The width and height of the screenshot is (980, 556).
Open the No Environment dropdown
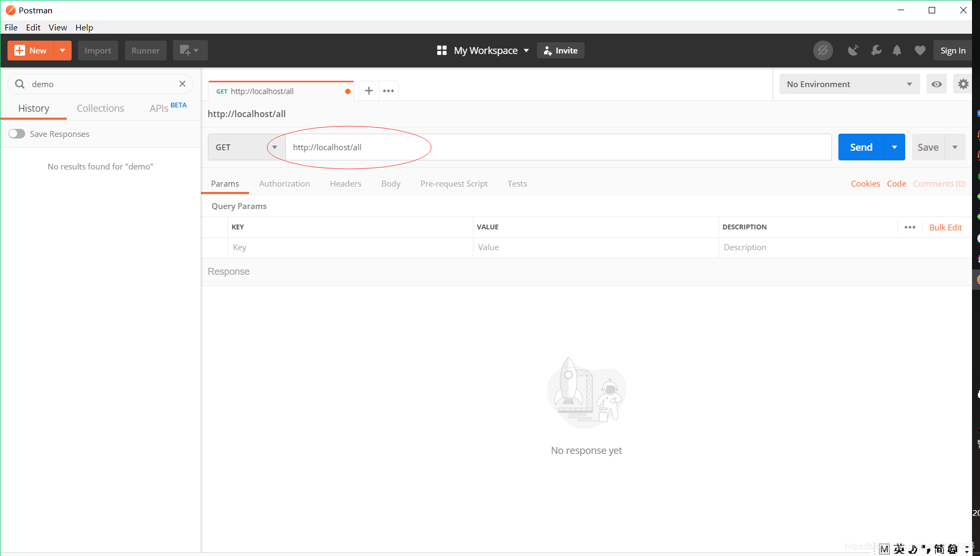[x=849, y=84]
